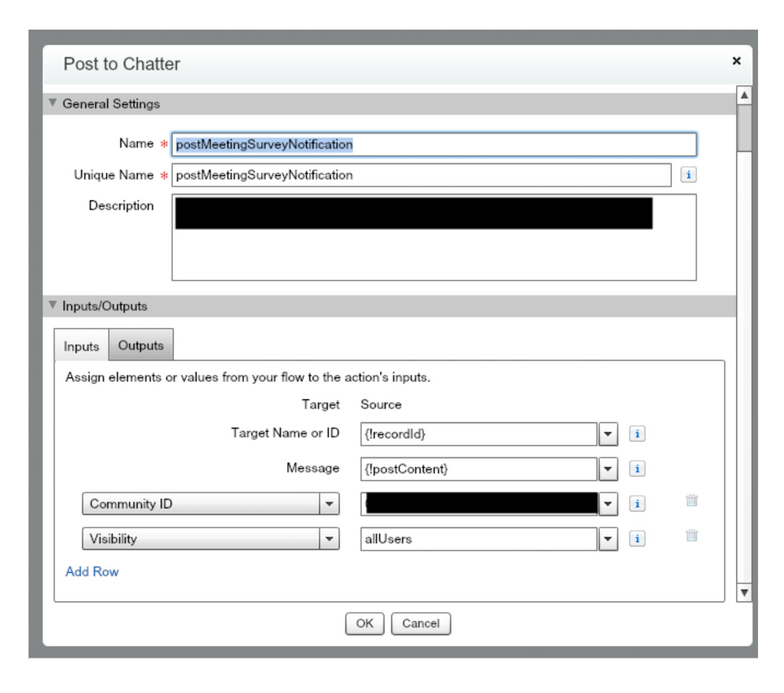The height and width of the screenshot is (693, 784).
Task: Open Community ID target dropdown
Action: 211,503
